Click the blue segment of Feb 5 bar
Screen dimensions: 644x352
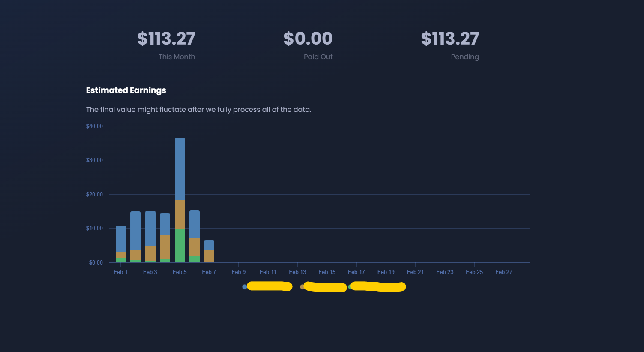(180, 169)
